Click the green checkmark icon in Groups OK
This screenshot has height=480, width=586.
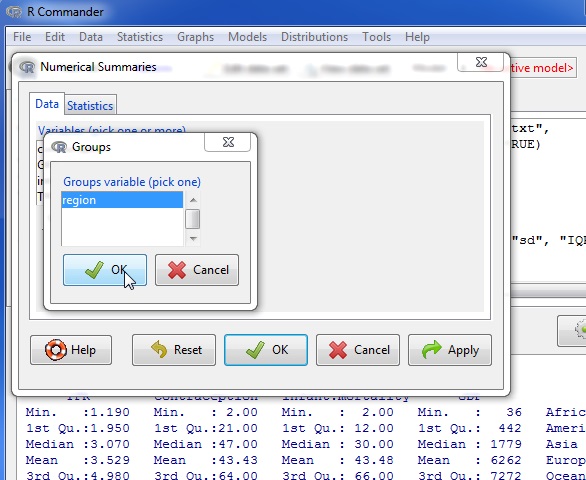point(94,270)
